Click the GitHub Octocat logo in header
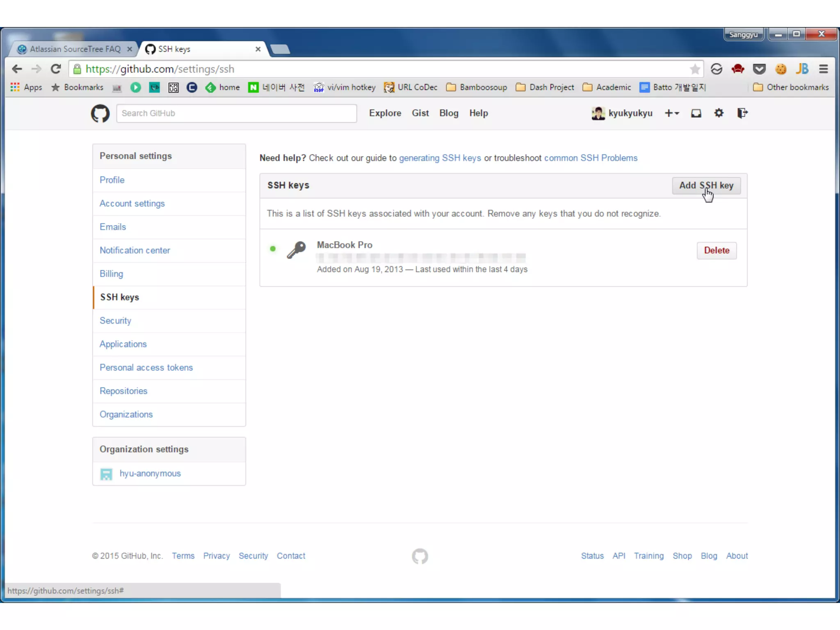This screenshot has width=840, height=630. (x=100, y=113)
